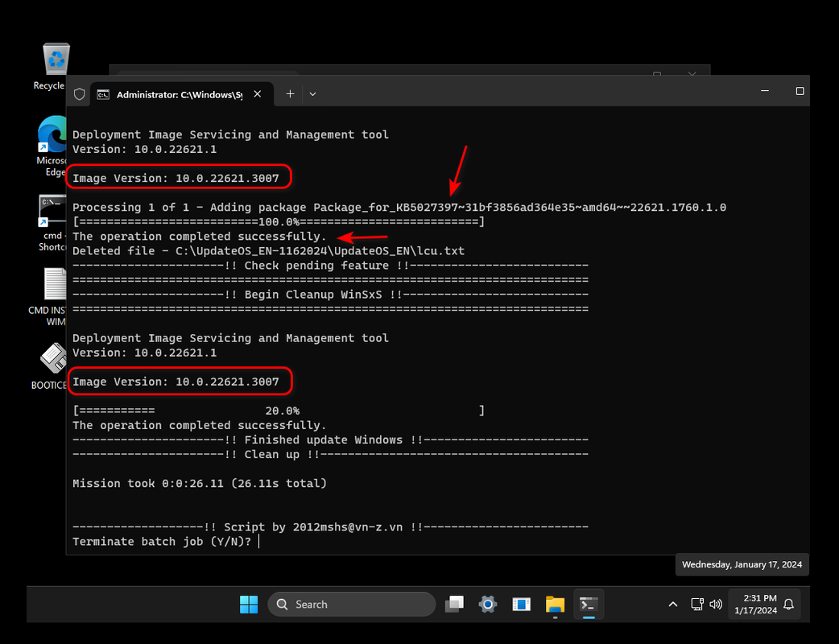Maximize the terminal window
The height and width of the screenshot is (644, 839).
(800, 91)
